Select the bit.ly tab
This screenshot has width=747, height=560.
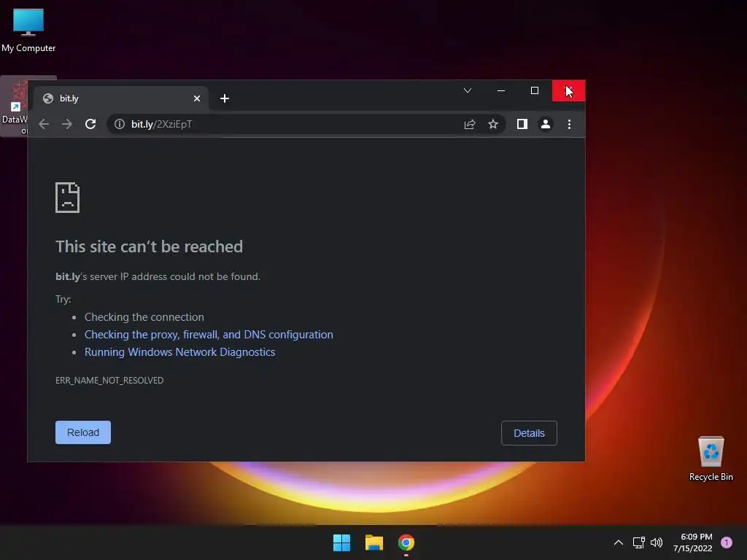coord(121,98)
